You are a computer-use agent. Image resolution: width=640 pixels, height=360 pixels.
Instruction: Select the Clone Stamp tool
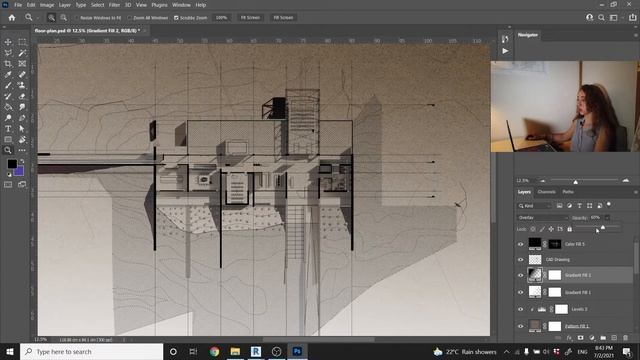click(x=22, y=85)
